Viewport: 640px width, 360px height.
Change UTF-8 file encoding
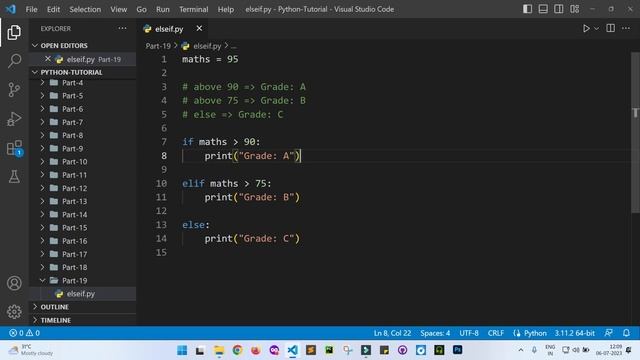[x=469, y=333]
